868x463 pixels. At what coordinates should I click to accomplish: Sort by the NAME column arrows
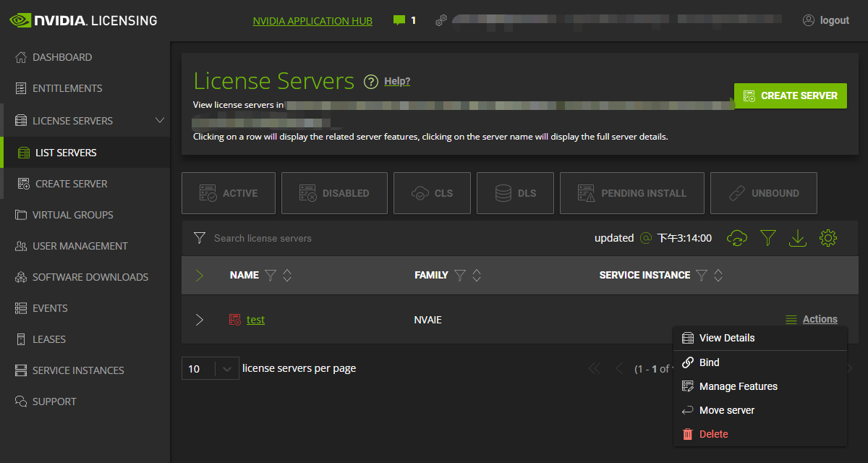287,275
